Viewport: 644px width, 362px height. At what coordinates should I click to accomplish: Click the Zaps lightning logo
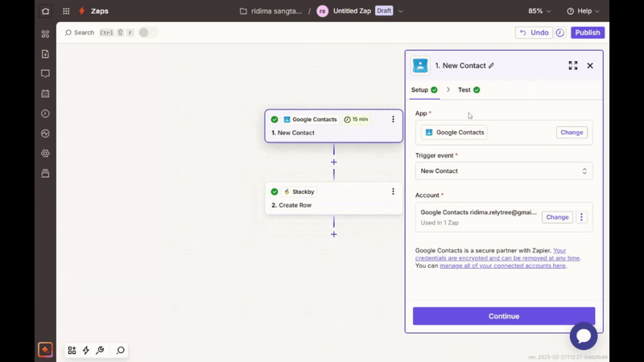[82, 11]
